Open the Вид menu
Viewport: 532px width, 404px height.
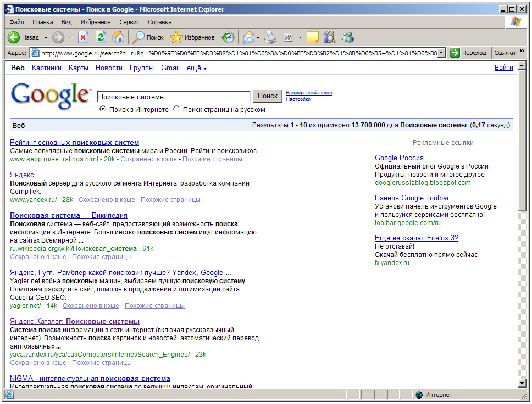coord(66,22)
